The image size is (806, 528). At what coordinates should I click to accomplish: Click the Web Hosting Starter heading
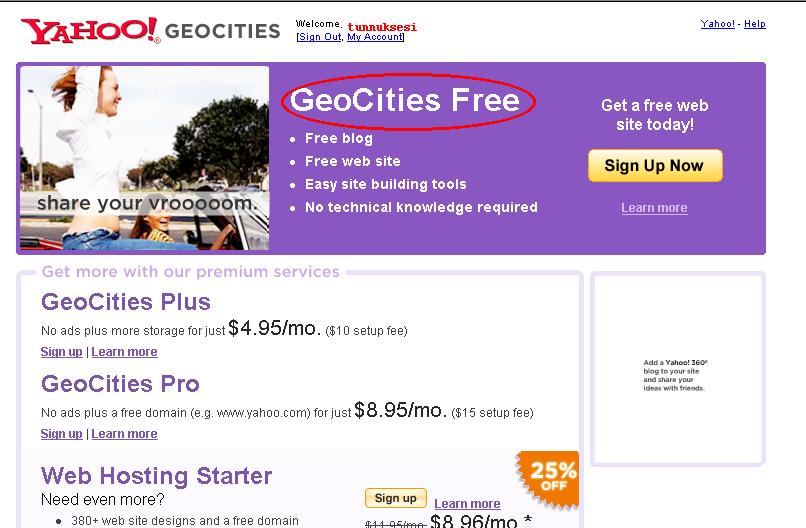click(x=156, y=475)
